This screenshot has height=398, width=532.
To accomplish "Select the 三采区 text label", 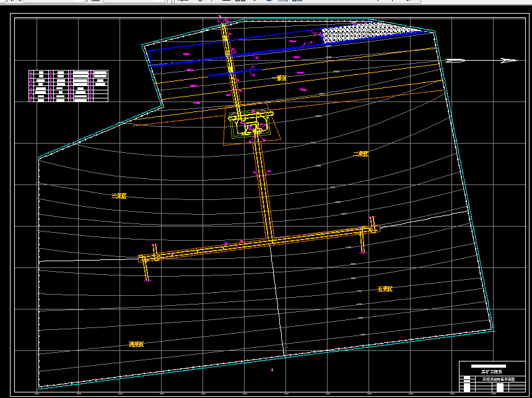I will 119,196.
